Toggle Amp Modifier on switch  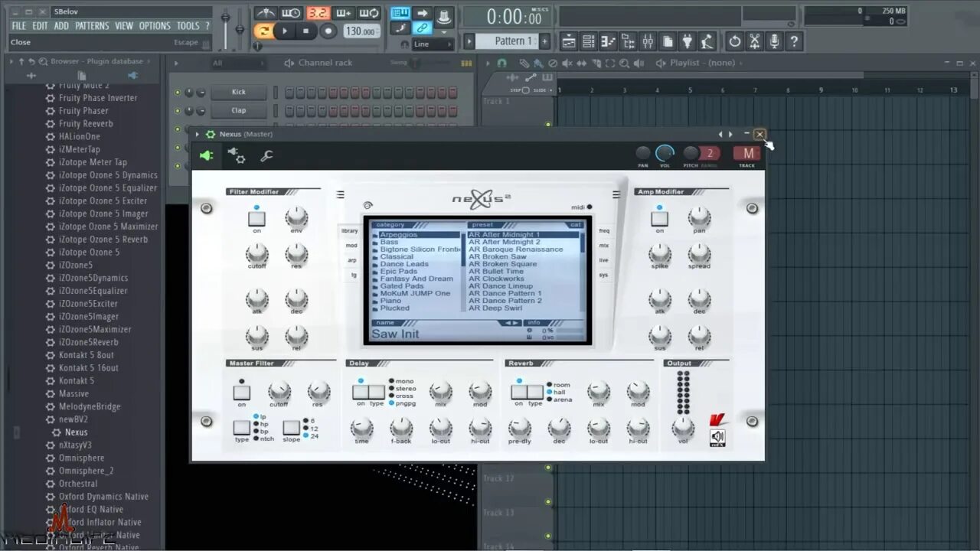pos(659,218)
